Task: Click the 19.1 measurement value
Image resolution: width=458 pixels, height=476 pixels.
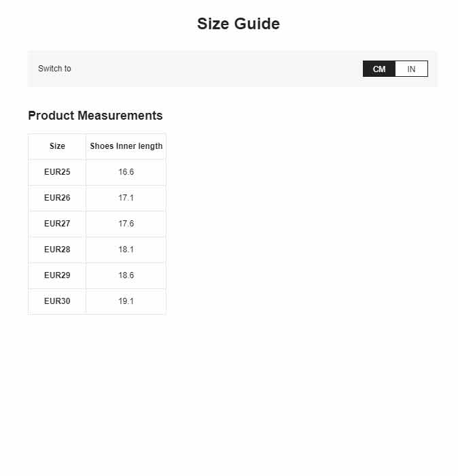Action: click(x=126, y=301)
